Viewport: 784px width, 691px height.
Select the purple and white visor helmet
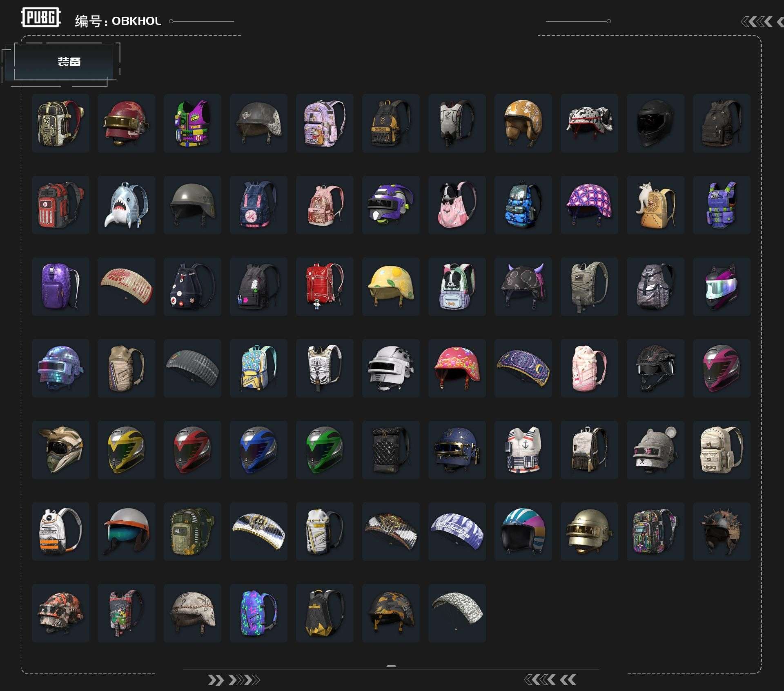391,205
